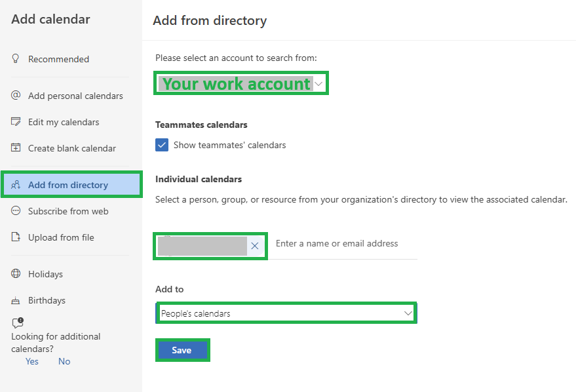Click the Add calendar panel title
This screenshot has height=392, width=576.
tap(50, 19)
